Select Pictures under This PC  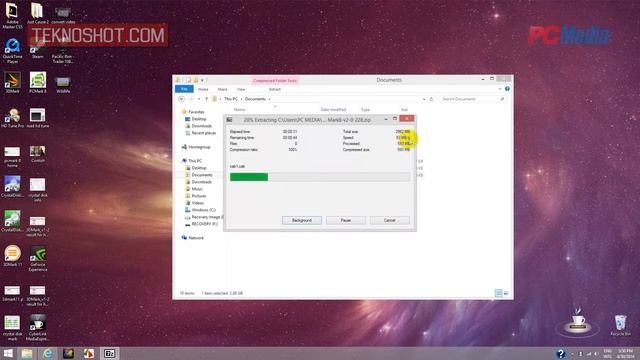[199, 196]
